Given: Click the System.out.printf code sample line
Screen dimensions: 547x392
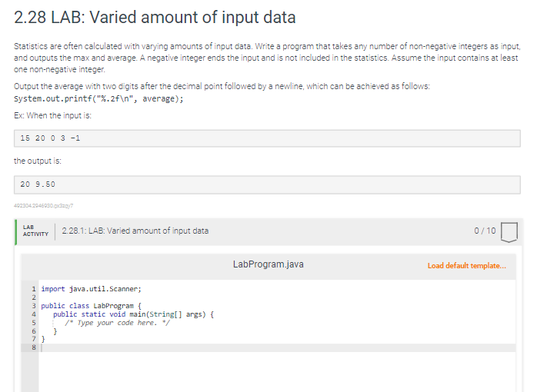Looking at the screenshot, I should tap(99, 99).
